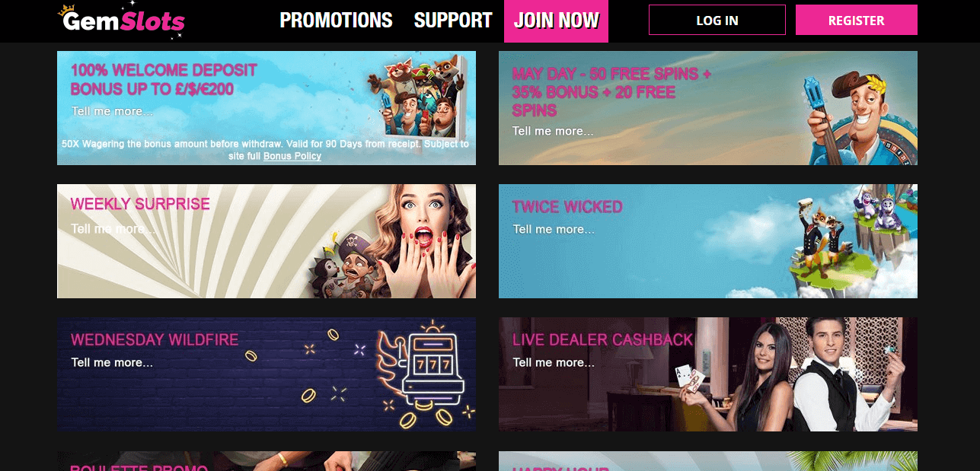Open the Bonus Policy link
This screenshot has width=980, height=471.
tap(292, 156)
